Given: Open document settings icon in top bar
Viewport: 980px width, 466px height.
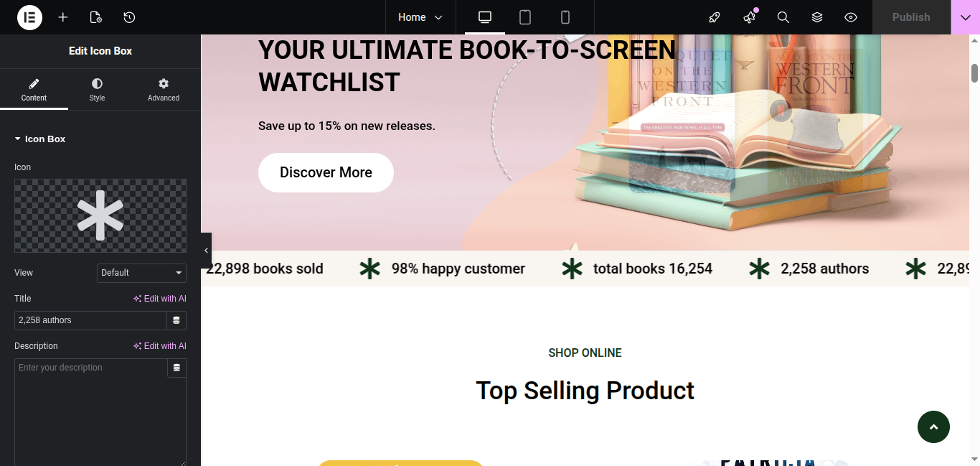Looking at the screenshot, I should [x=96, y=17].
